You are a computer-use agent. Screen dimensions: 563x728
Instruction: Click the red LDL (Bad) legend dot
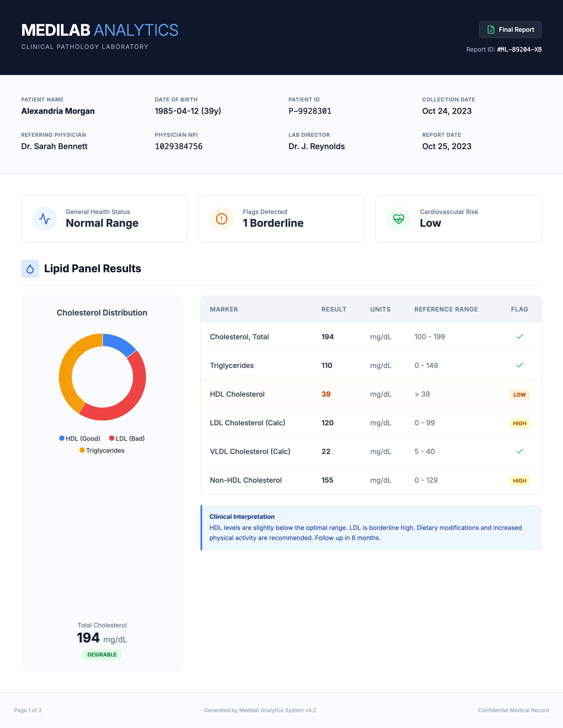point(112,438)
